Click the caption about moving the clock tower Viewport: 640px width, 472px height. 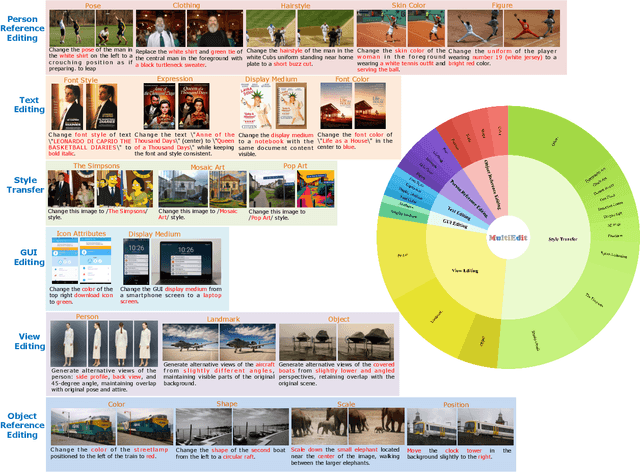[459, 454]
